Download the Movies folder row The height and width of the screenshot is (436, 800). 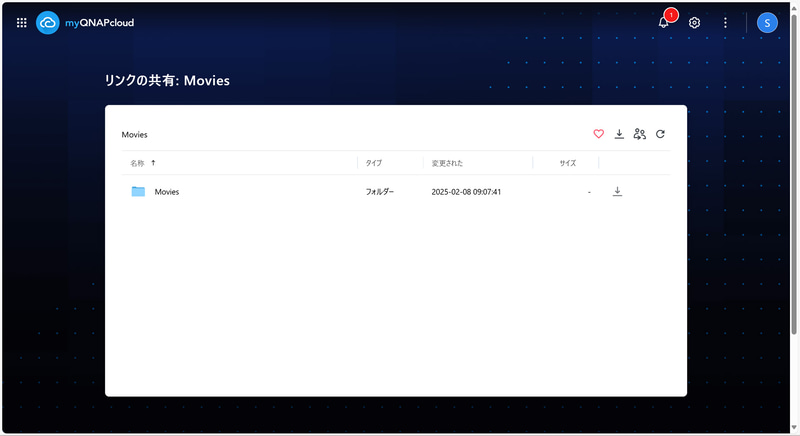tap(617, 192)
